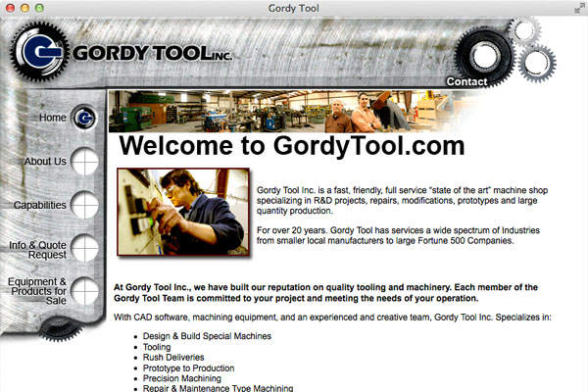The height and width of the screenshot is (392, 588).
Task: Open the Home navigation link
Action: (53, 118)
